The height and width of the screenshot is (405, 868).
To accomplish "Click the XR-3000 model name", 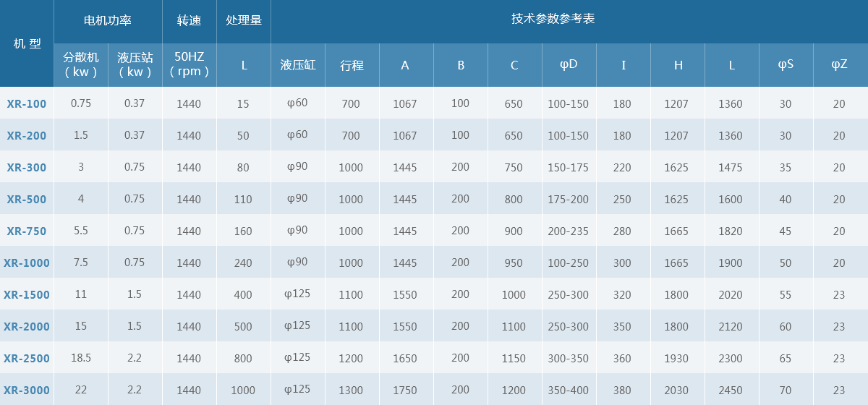I will tap(27, 390).
